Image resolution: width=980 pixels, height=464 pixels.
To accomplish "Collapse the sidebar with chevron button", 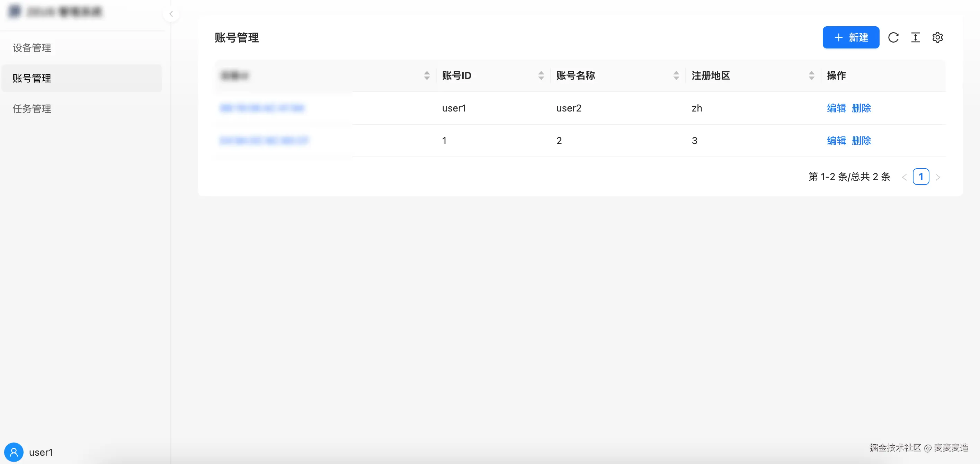I will pyautogui.click(x=171, y=14).
